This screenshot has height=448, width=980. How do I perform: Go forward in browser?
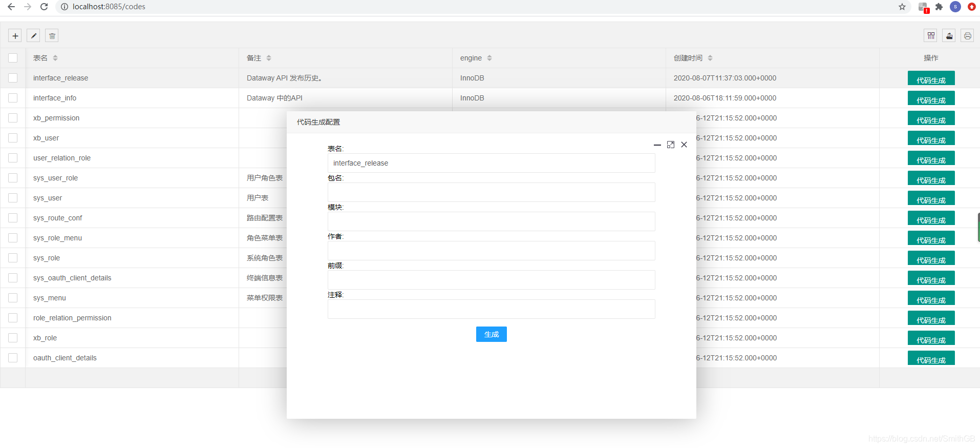tap(28, 7)
